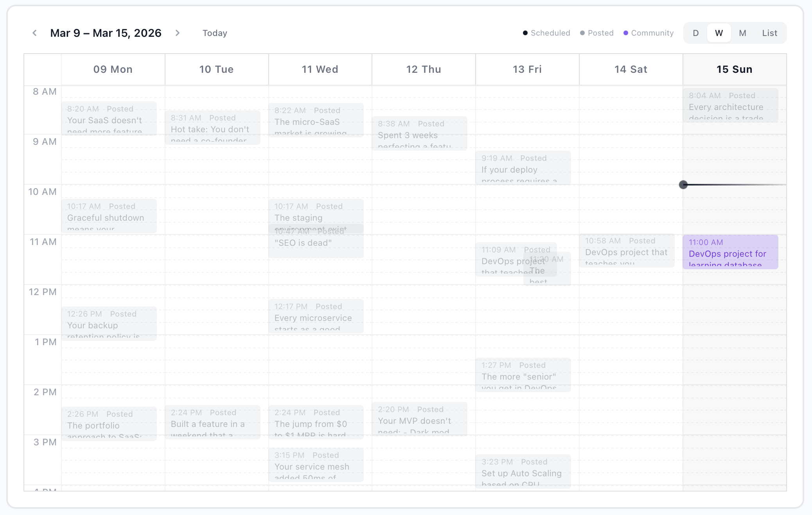812x515 pixels.
Task: Open Thursday's 2:20 PM MVP post
Action: (419, 419)
